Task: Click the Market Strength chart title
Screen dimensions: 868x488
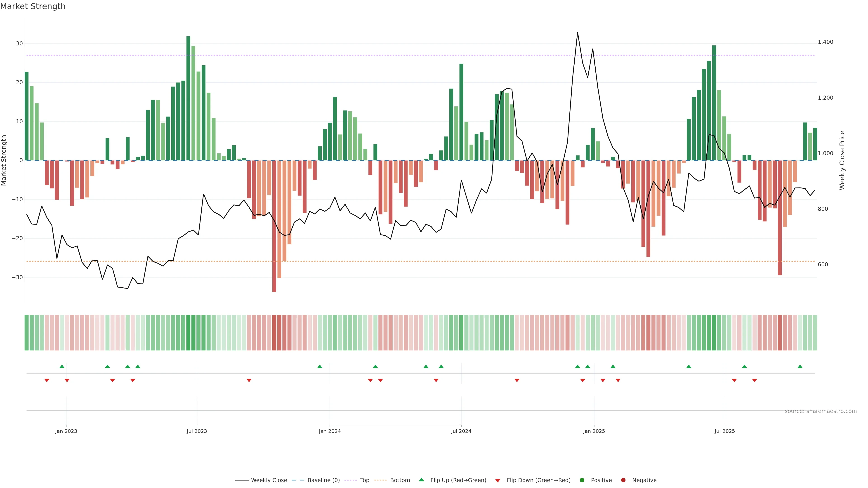Action: (33, 6)
